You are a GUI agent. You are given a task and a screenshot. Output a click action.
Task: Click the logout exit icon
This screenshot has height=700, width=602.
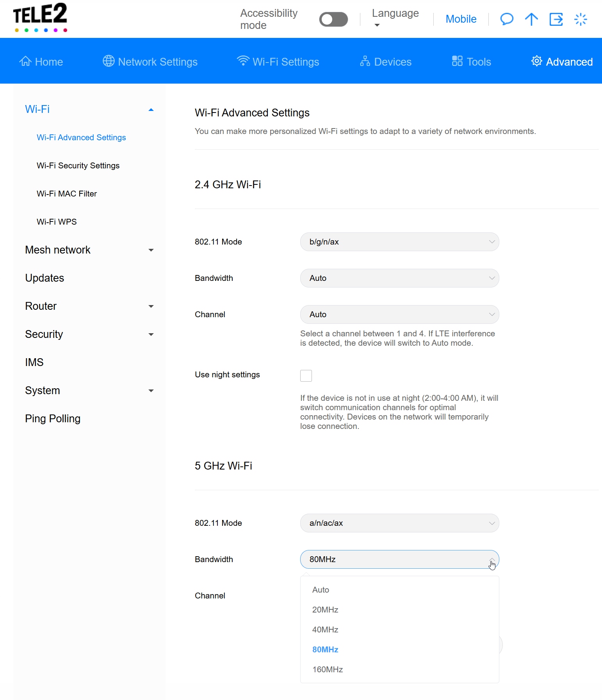tap(556, 19)
